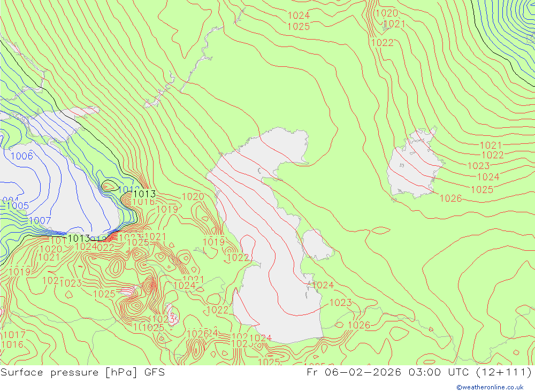
Task: Select the 1026 label just right of the Aral Sea
Action: [x=450, y=198]
